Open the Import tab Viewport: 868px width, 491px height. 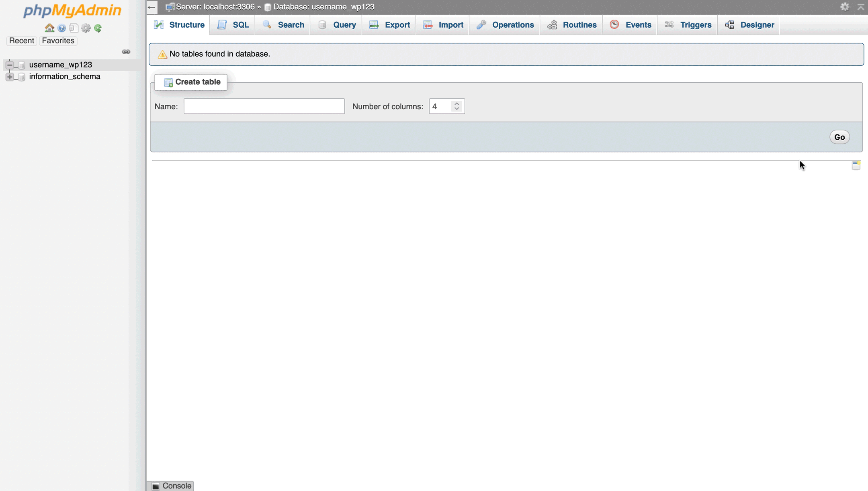pyautogui.click(x=443, y=25)
